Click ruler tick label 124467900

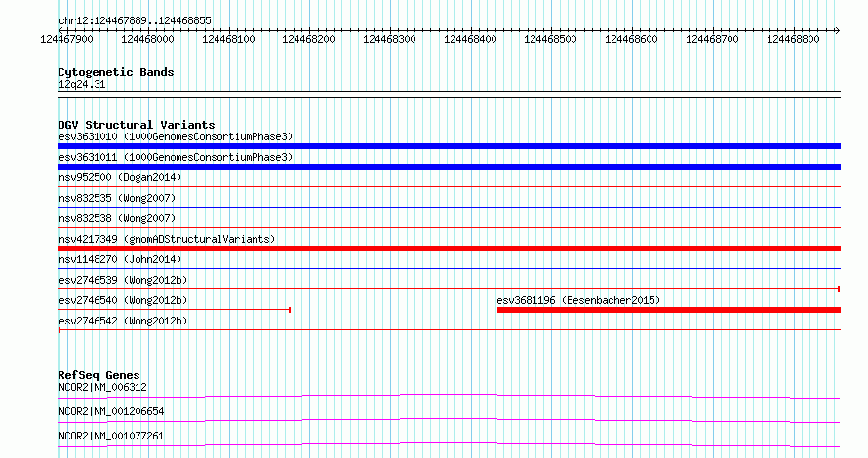66,39
